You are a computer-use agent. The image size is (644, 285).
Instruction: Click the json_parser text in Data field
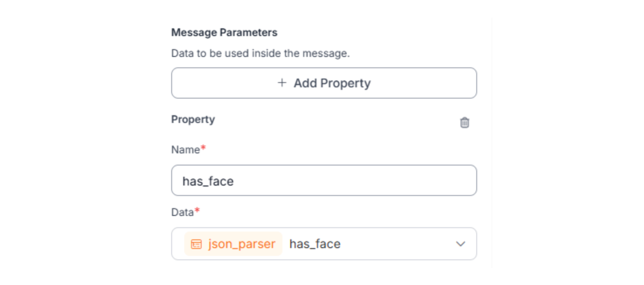pyautogui.click(x=242, y=244)
